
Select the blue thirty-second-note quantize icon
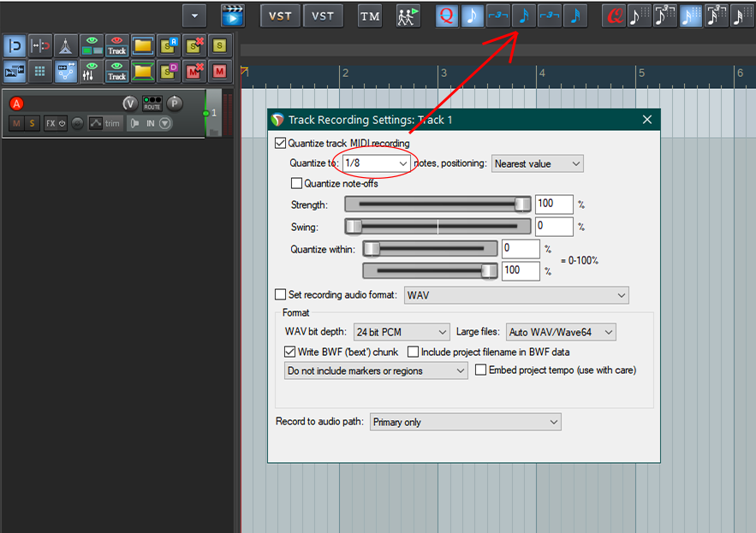pos(575,16)
